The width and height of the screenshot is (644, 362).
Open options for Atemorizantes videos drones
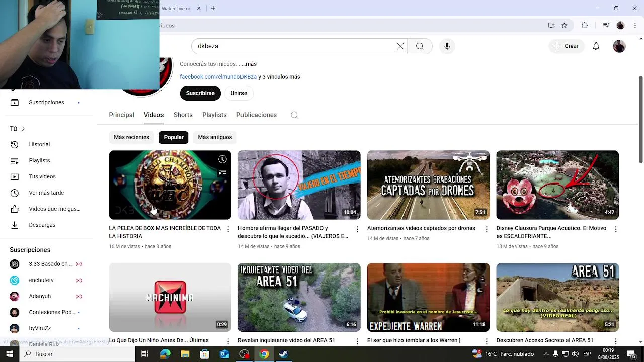[487, 229]
